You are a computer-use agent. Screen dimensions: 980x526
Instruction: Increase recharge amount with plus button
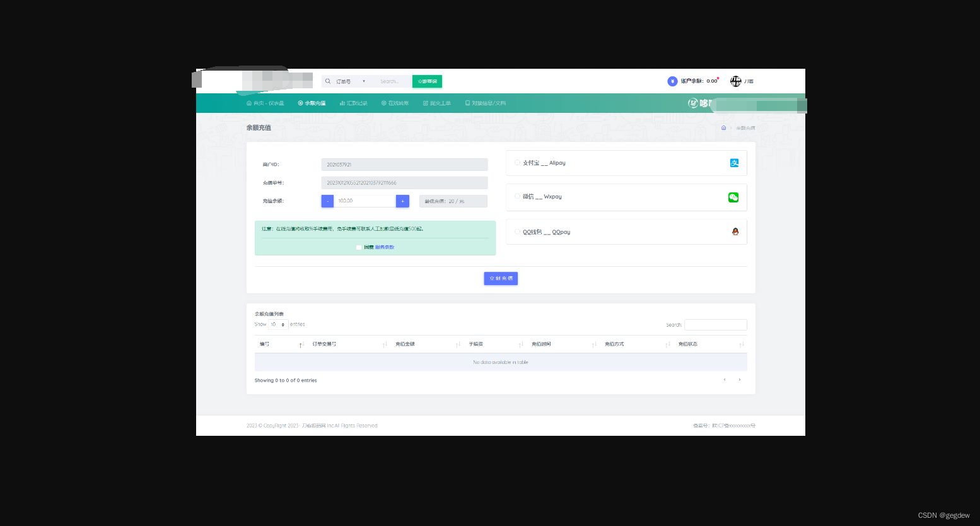tap(402, 201)
